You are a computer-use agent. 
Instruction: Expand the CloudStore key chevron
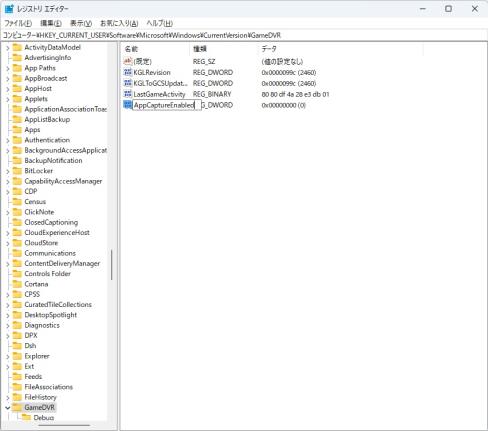click(8, 243)
